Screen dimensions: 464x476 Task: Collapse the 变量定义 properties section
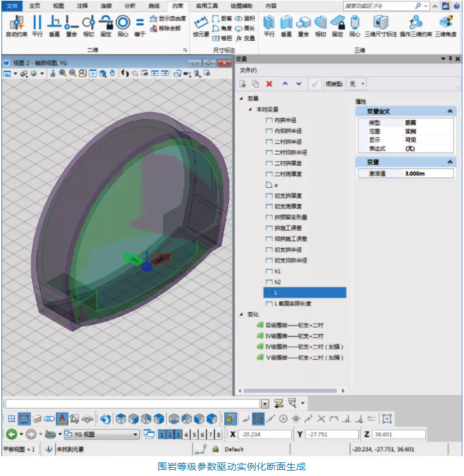point(450,112)
